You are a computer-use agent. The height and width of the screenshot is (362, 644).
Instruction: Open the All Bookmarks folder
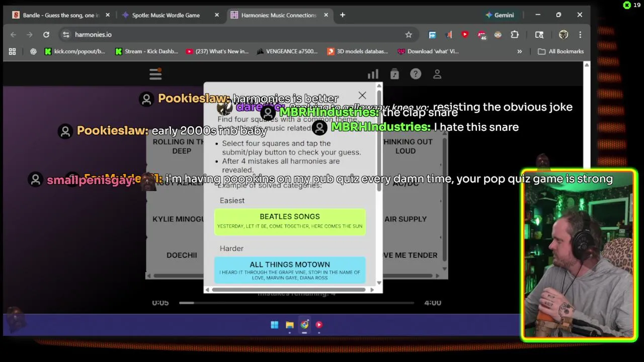click(x=560, y=51)
